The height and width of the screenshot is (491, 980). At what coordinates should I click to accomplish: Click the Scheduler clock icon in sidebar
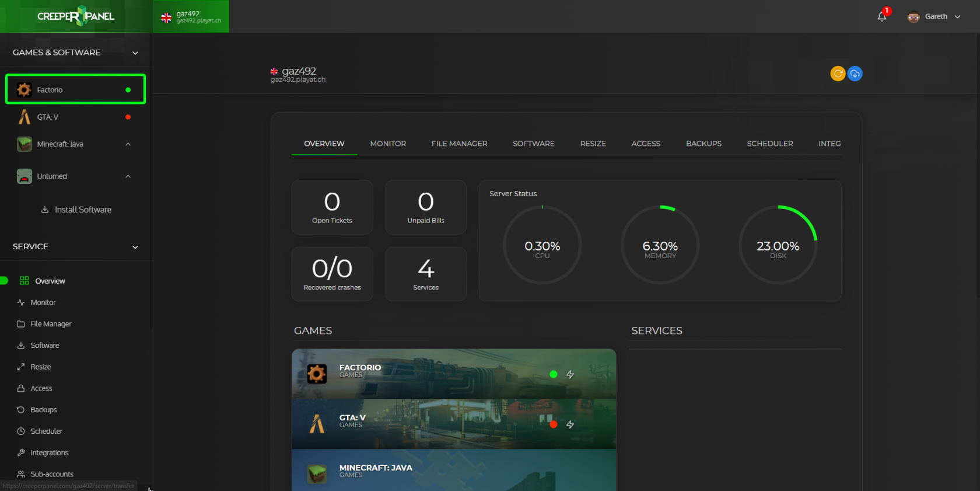[21, 431]
